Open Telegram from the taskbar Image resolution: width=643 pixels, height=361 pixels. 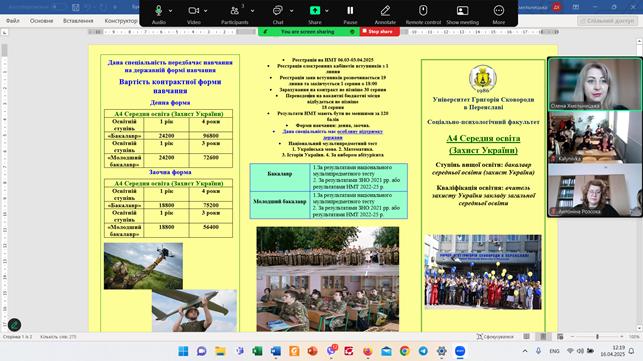click(423, 351)
